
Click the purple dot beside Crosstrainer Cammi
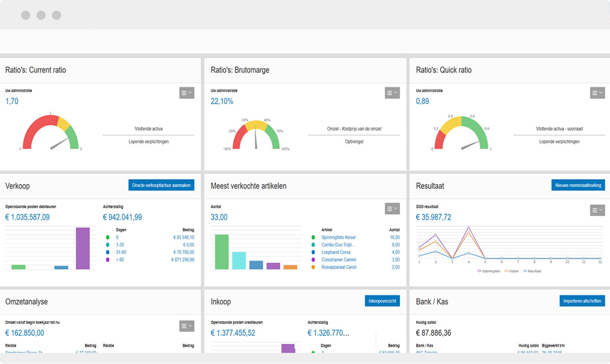(x=313, y=260)
